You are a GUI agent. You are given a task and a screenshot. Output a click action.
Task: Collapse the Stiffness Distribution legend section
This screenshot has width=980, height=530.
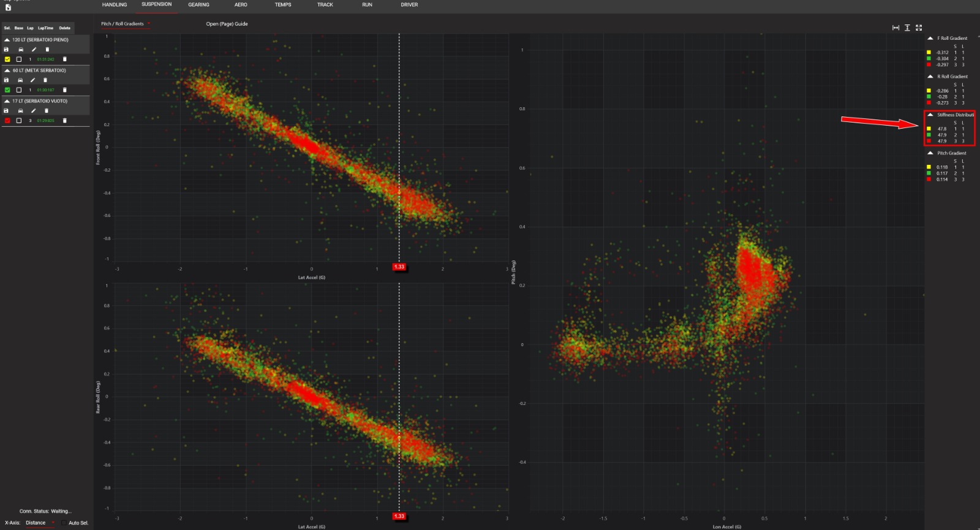click(930, 115)
